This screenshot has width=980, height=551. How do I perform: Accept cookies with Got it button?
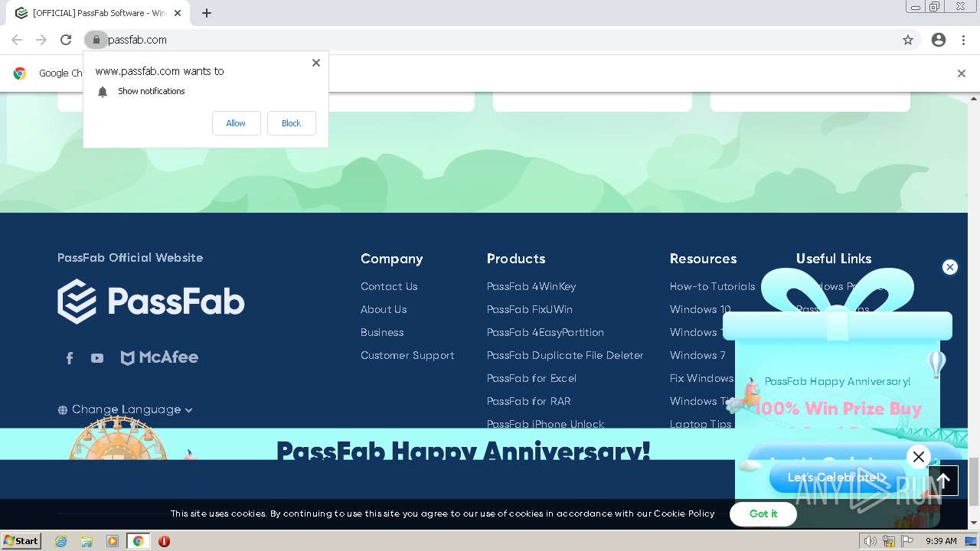pyautogui.click(x=763, y=514)
